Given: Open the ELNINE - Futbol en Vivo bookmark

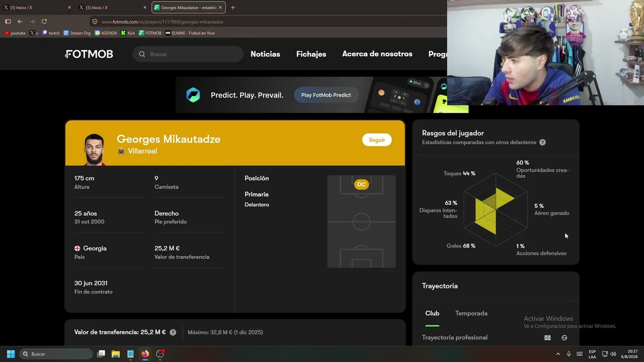Looking at the screenshot, I should [x=190, y=33].
